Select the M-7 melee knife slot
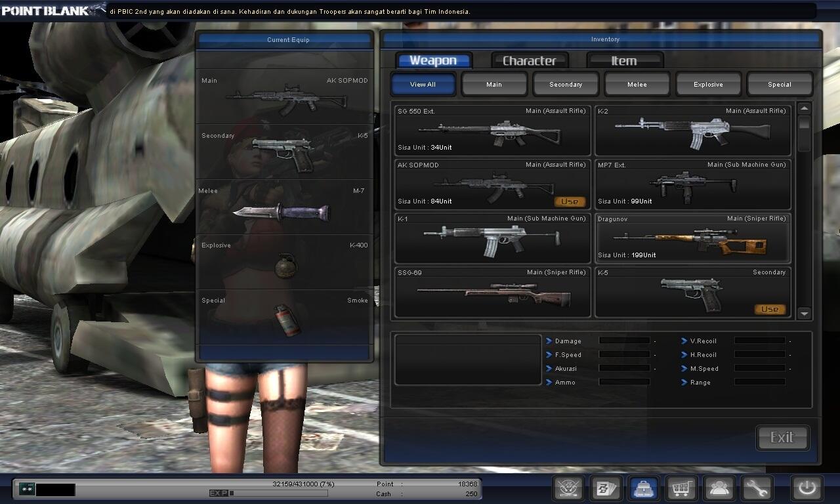Screen dimensions: 840x504 pyautogui.click(x=285, y=207)
